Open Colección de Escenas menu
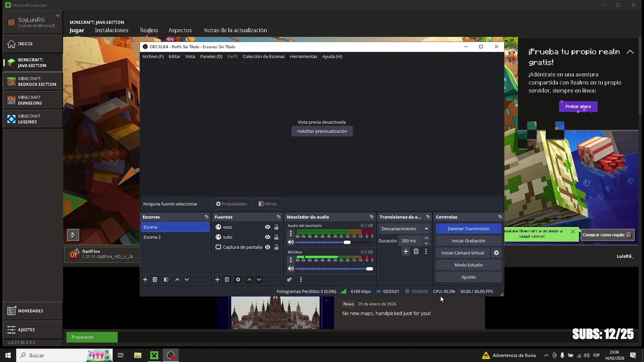The width and height of the screenshot is (644, 362). tap(264, 56)
